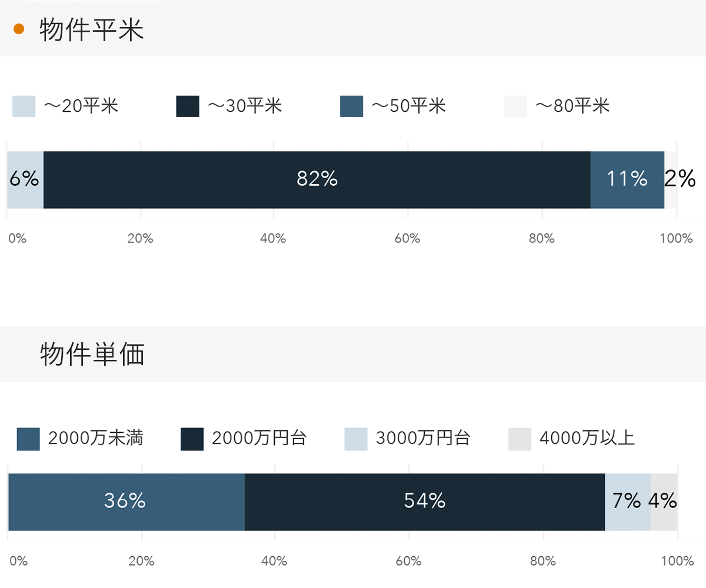The height and width of the screenshot is (588, 706).
Task: Click the 3000万円台 legend color swatch
Action: click(356, 439)
